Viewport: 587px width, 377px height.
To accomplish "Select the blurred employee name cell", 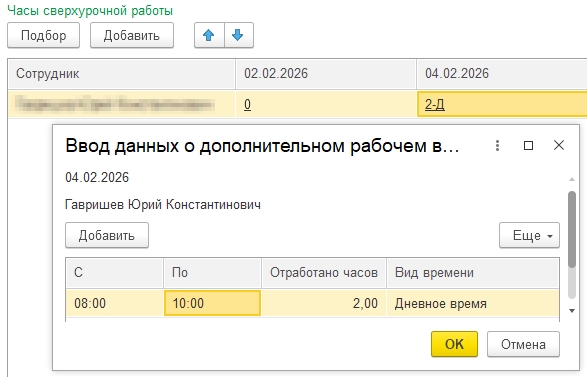I will coord(122,104).
